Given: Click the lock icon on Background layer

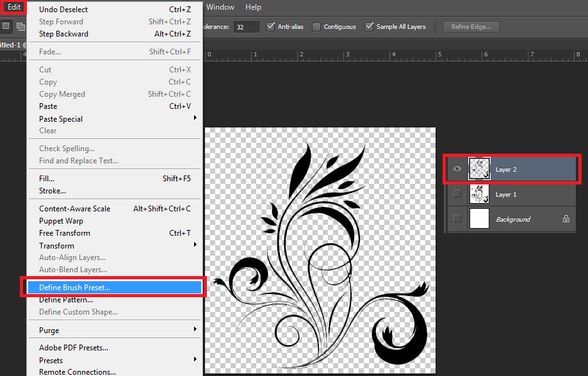Looking at the screenshot, I should [566, 219].
